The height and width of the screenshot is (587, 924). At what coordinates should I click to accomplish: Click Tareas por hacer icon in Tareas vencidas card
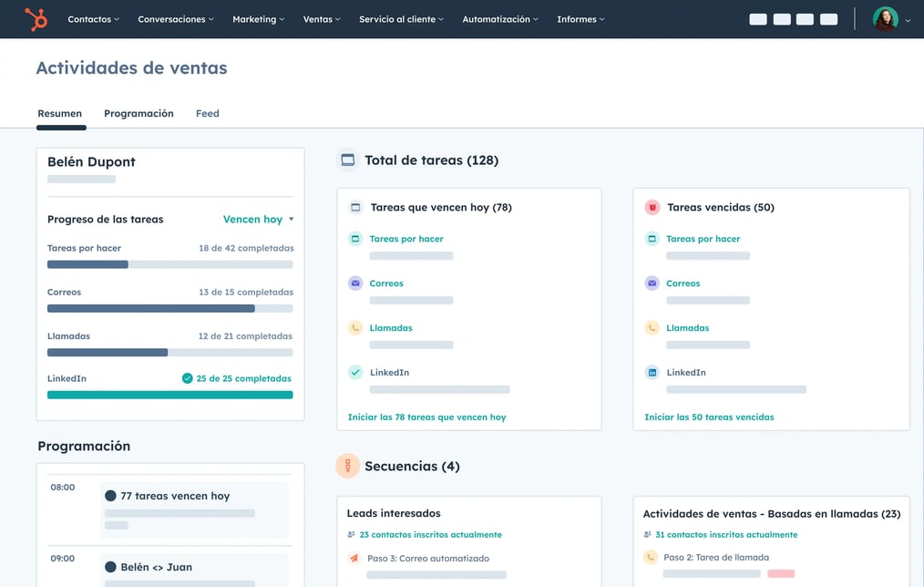[x=652, y=239]
